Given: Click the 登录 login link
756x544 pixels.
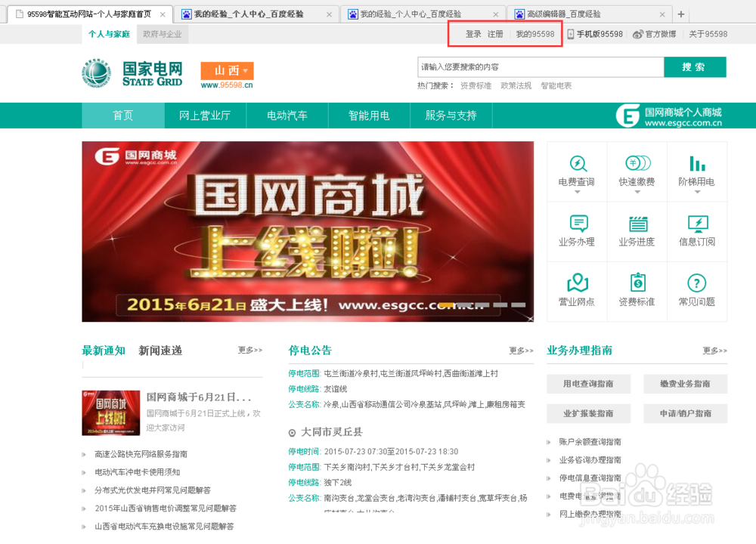Looking at the screenshot, I should pyautogui.click(x=473, y=34).
